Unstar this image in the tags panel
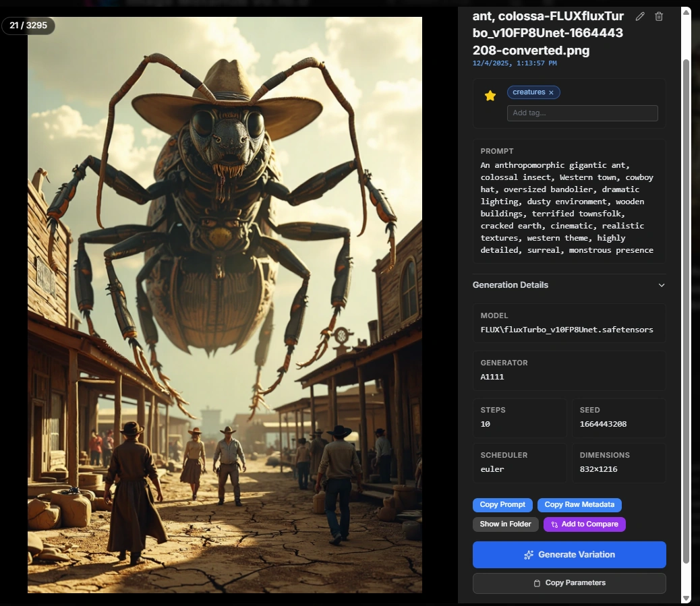Viewport: 700px width, 606px height. [x=490, y=95]
